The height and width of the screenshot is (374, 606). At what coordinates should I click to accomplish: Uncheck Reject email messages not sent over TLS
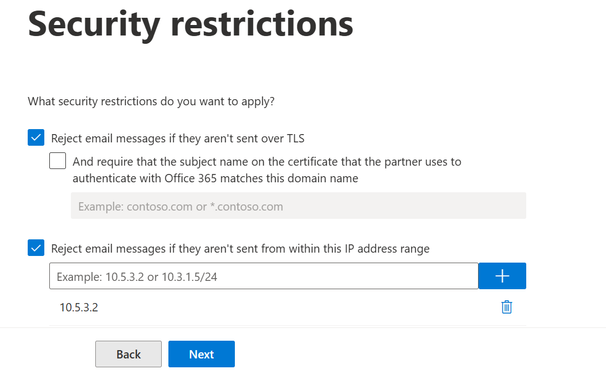click(x=36, y=138)
